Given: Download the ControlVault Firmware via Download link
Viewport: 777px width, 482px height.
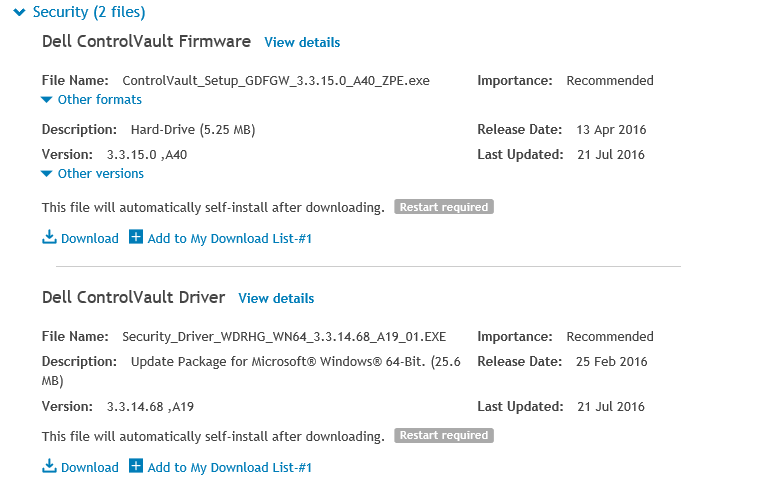Looking at the screenshot, I should click(89, 239).
